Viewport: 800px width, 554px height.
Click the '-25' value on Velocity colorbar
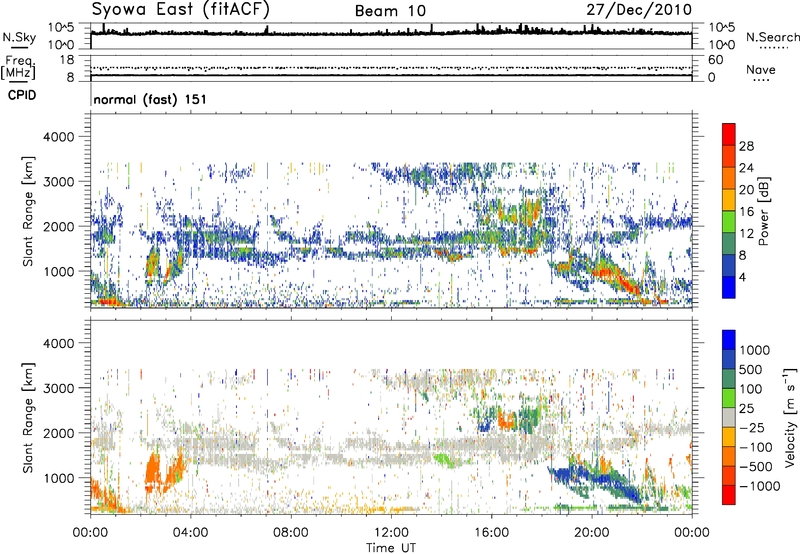(x=751, y=427)
